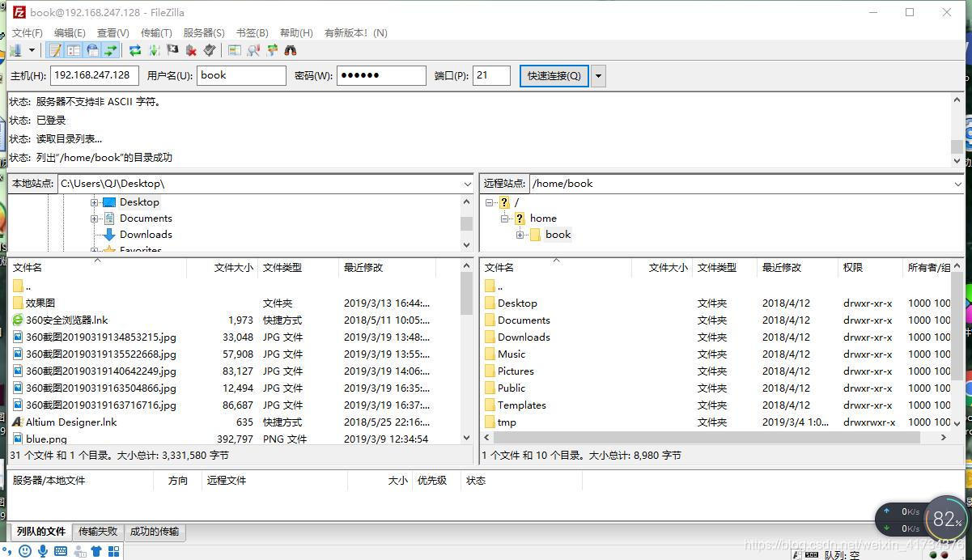Disconnect from the current server
Viewport: 972px width, 560px height.
click(x=191, y=50)
